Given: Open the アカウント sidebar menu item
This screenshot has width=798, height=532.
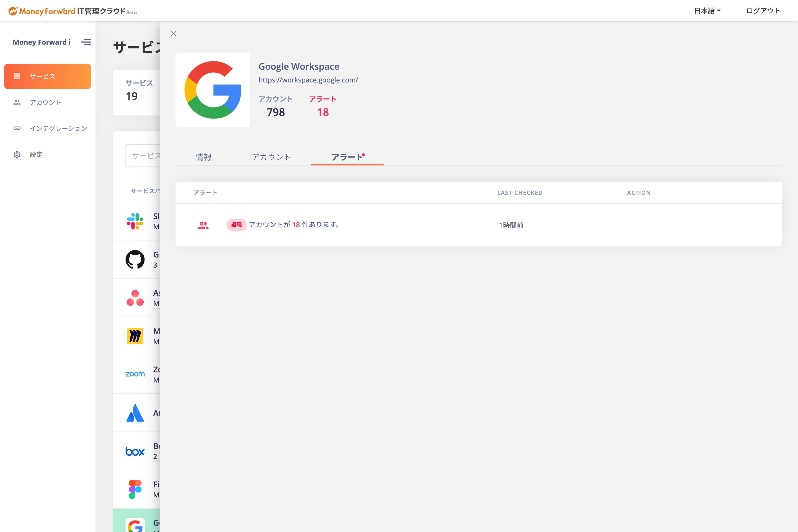Looking at the screenshot, I should pos(46,102).
